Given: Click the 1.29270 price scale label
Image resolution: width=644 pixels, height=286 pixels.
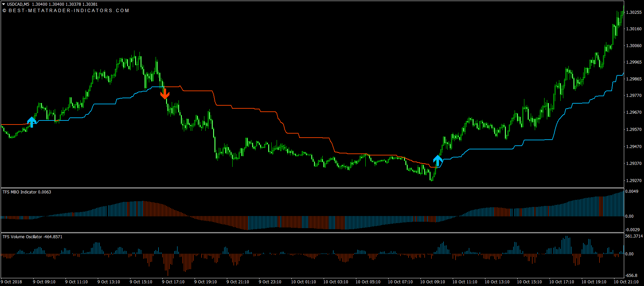Looking at the screenshot, I should pyautogui.click(x=634, y=181).
